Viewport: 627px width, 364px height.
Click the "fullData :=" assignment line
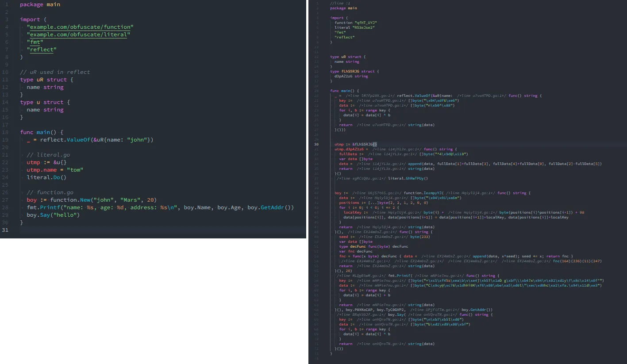(404, 154)
